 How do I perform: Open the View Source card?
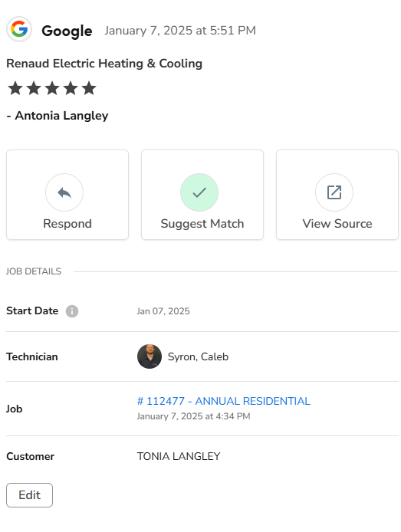click(x=337, y=195)
